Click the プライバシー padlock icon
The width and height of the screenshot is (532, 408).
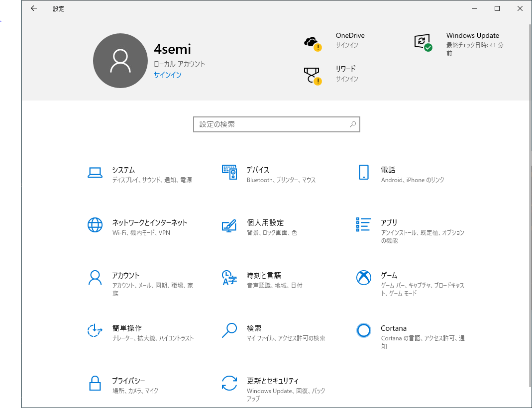coord(95,383)
